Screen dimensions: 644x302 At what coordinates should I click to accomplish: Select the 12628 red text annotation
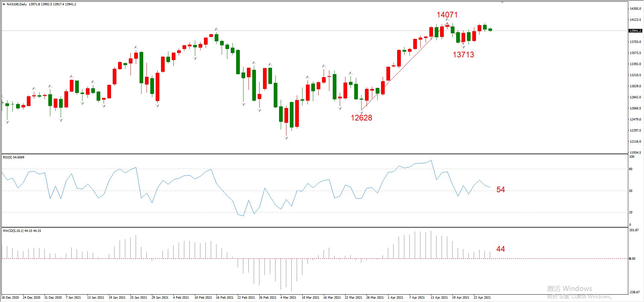point(361,118)
